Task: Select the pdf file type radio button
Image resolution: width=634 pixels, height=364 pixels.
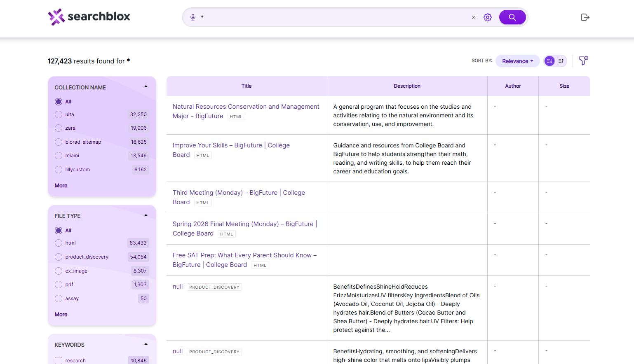Action: coord(59,285)
